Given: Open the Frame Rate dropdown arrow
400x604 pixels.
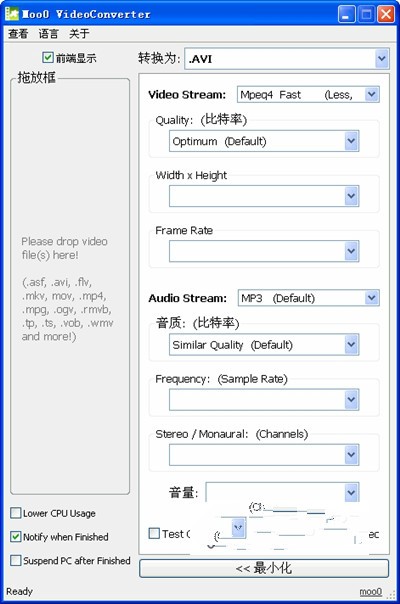Looking at the screenshot, I should coord(351,251).
